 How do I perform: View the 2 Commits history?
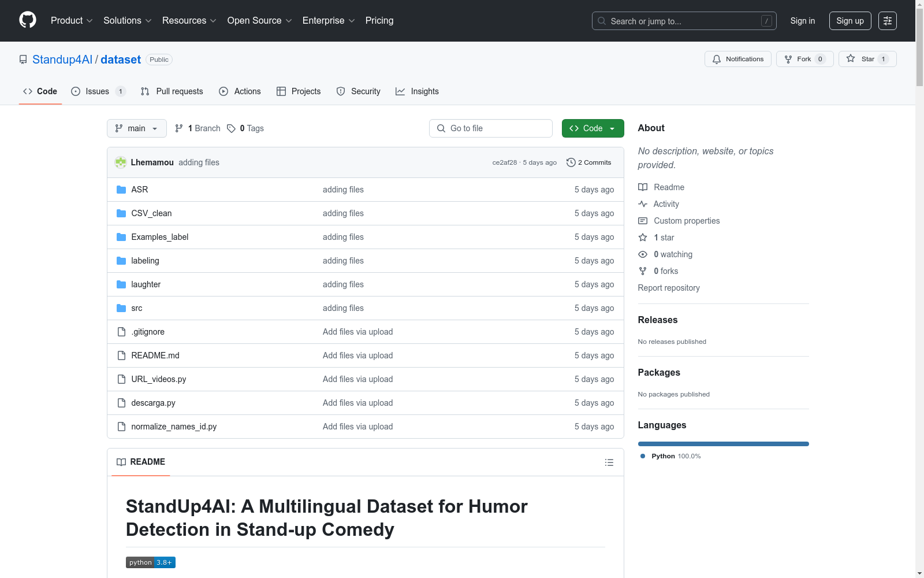click(589, 162)
